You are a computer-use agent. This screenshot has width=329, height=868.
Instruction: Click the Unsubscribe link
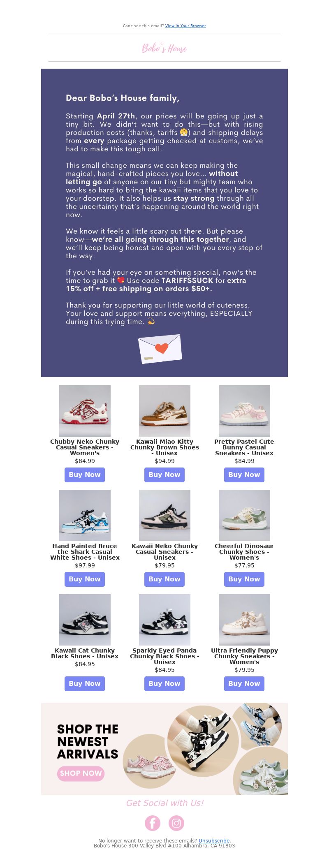[214, 841]
